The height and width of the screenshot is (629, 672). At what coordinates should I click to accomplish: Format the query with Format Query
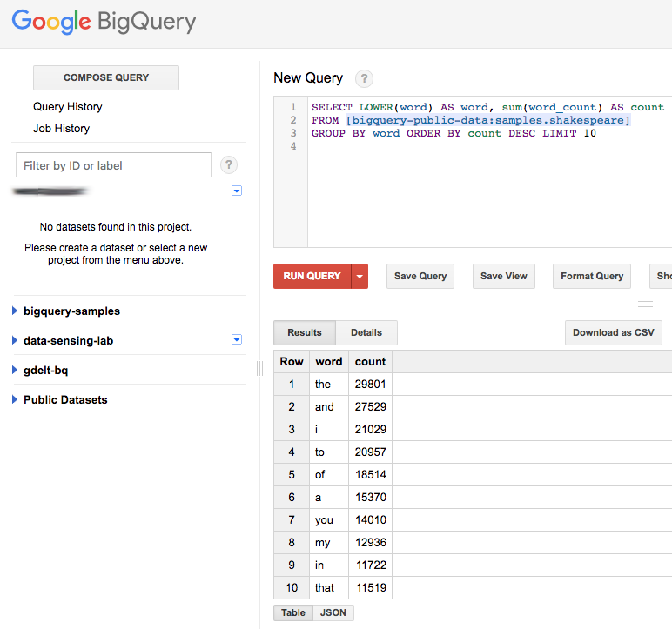592,277
